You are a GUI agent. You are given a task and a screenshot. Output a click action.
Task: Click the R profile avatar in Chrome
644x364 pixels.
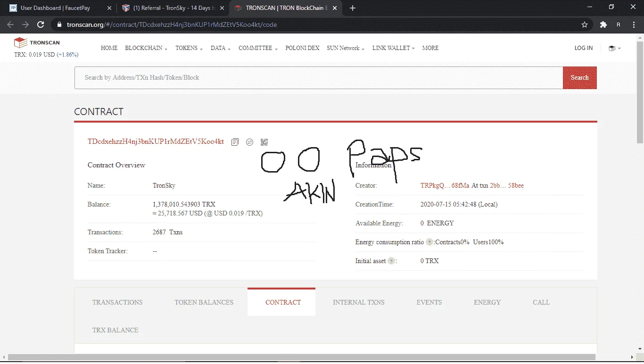click(x=619, y=25)
